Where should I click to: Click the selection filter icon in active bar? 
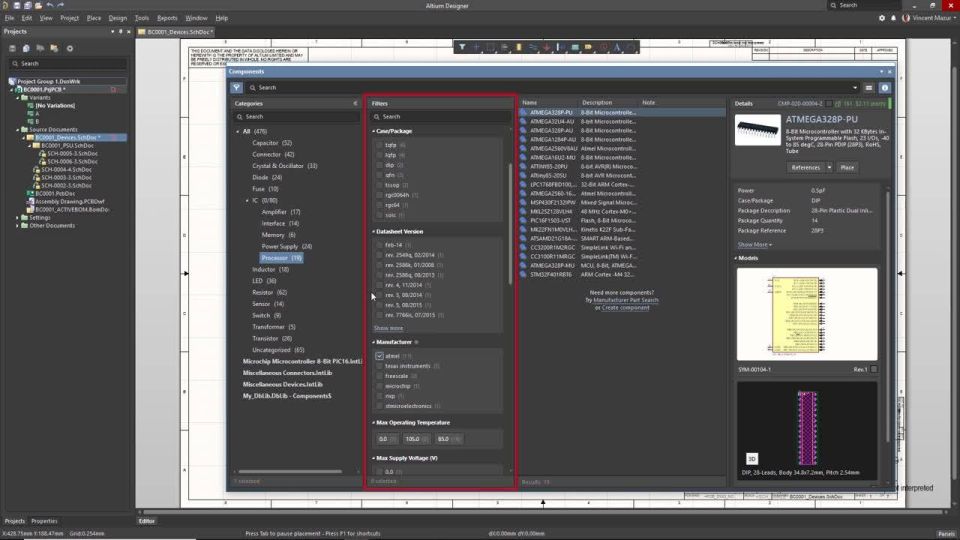pos(462,47)
